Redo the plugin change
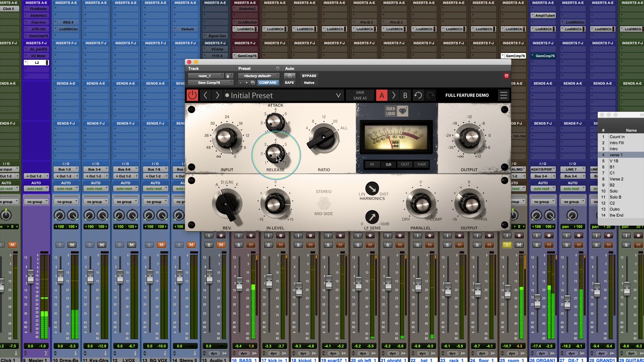This screenshot has width=644, height=362. tap(431, 95)
